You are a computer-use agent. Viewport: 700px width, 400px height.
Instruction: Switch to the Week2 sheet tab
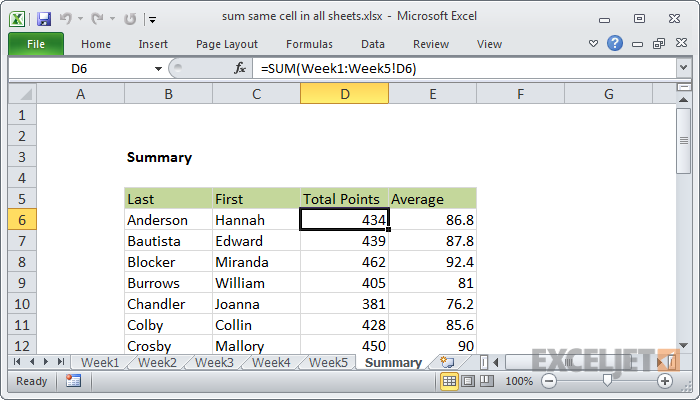pos(157,362)
